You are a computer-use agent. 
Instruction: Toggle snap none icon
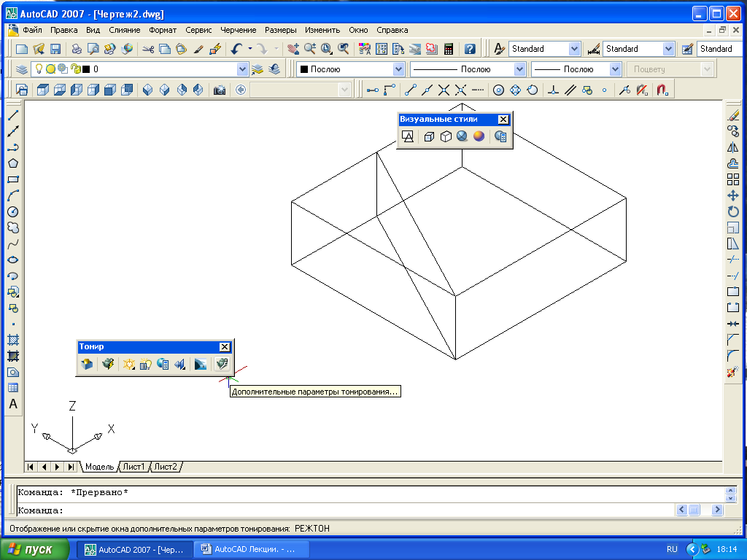[642, 90]
